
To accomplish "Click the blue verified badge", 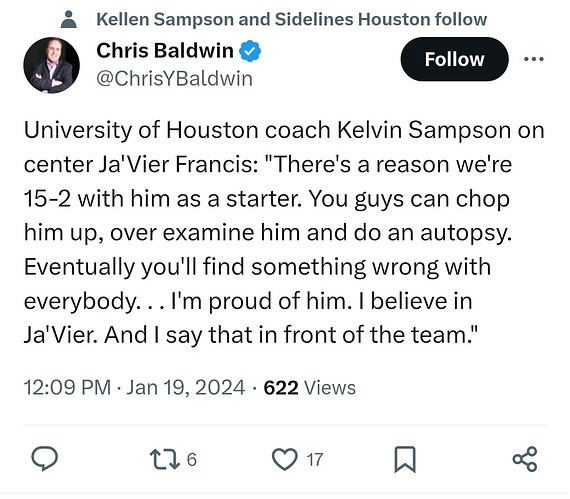I will 250,51.
